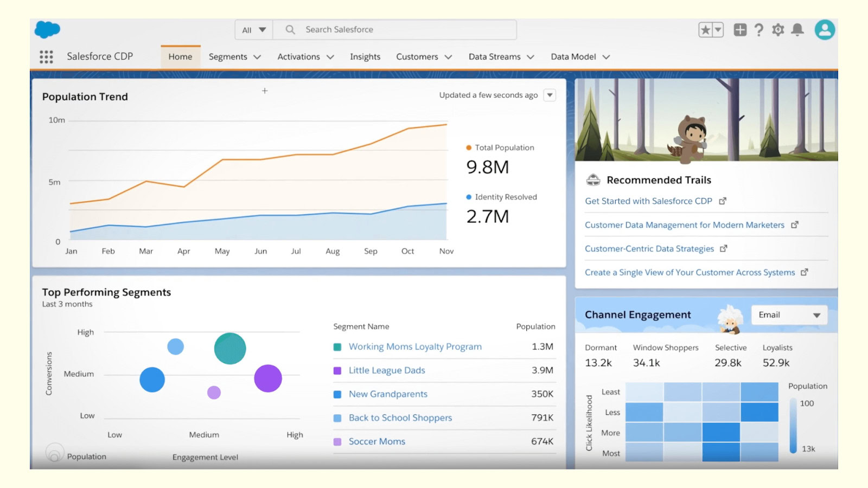The image size is (868, 488).
Task: Expand the Activations tab menu chevron
Action: click(330, 57)
